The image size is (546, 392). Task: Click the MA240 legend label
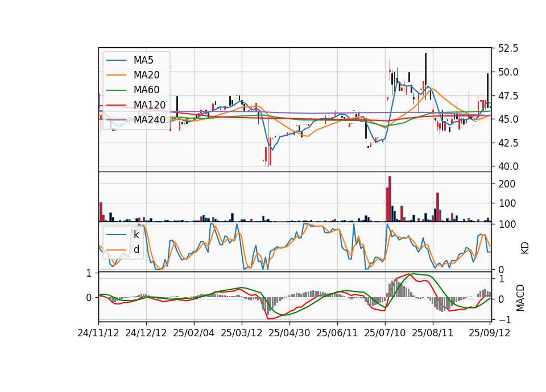click(x=150, y=120)
